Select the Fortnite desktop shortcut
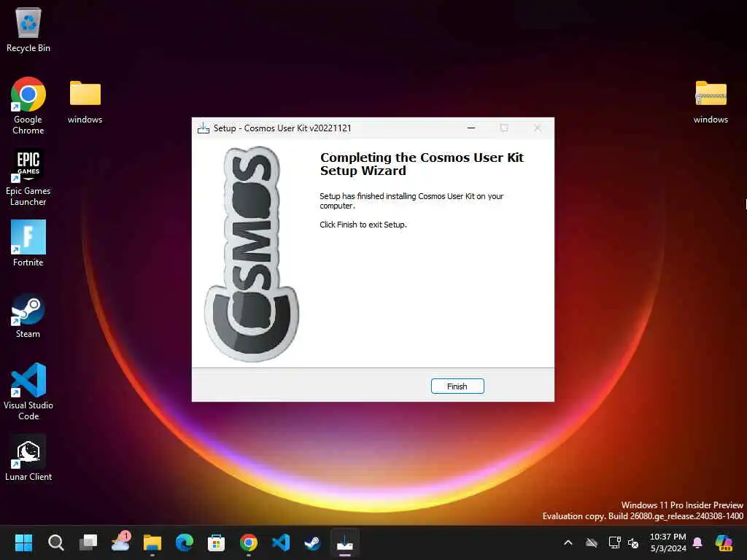The height and width of the screenshot is (560, 747). (28, 243)
